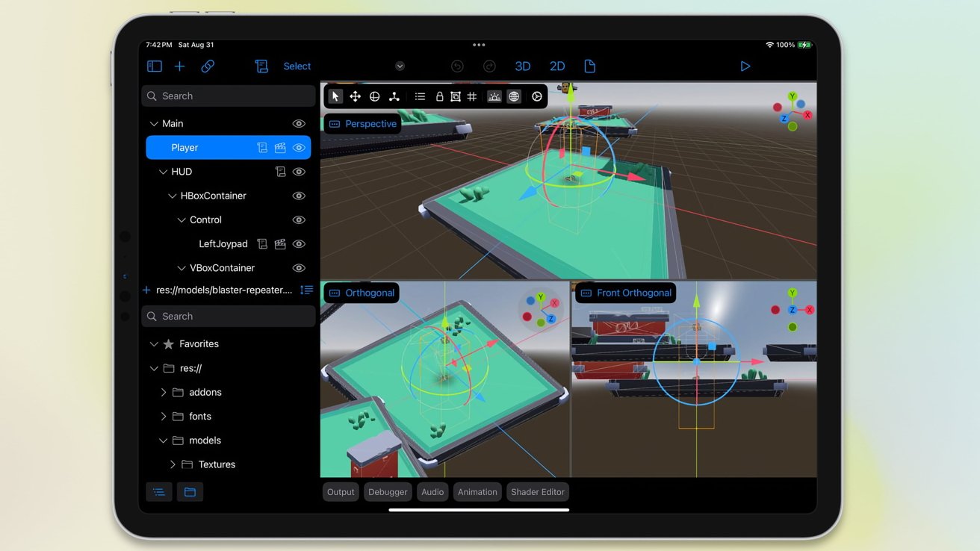Switch to the 2D workspace
This screenshot has width=980, height=551.
pyautogui.click(x=557, y=66)
